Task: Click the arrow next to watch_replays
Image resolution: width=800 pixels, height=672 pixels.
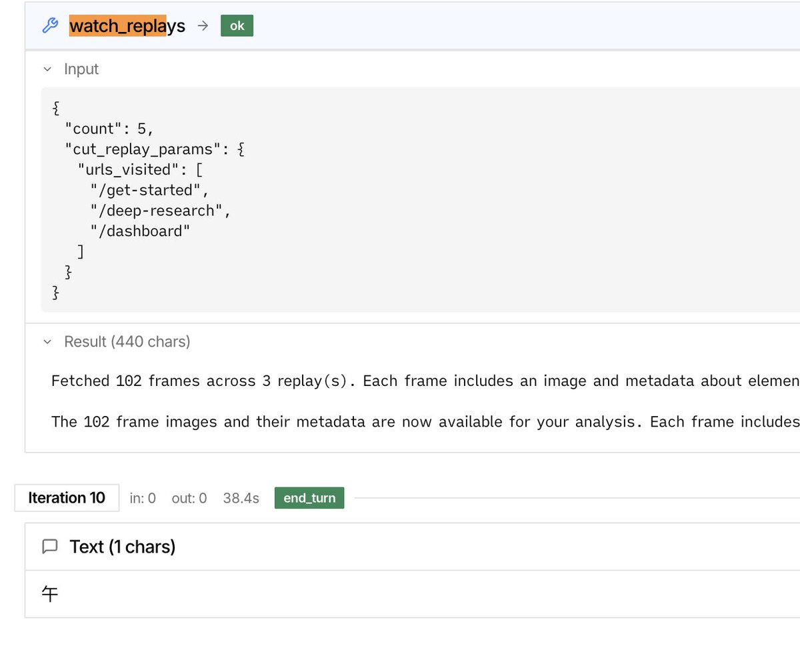Action: pos(203,26)
